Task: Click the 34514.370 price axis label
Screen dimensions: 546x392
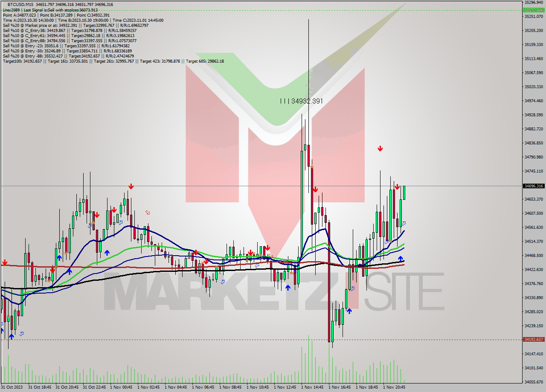Action: click(x=534, y=241)
